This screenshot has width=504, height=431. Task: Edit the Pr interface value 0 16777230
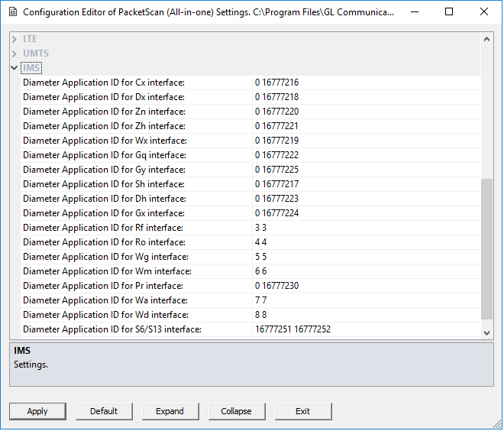coord(366,286)
